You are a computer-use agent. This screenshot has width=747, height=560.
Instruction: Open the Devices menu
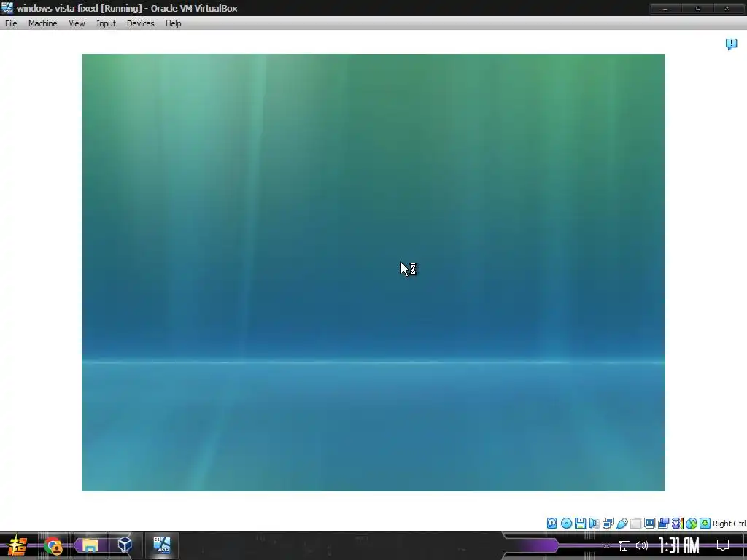coord(140,23)
